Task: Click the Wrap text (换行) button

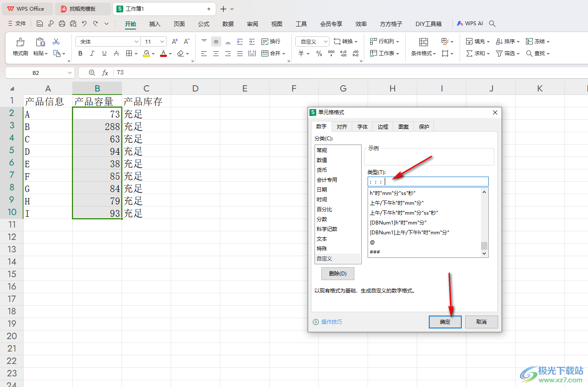Action: point(271,41)
